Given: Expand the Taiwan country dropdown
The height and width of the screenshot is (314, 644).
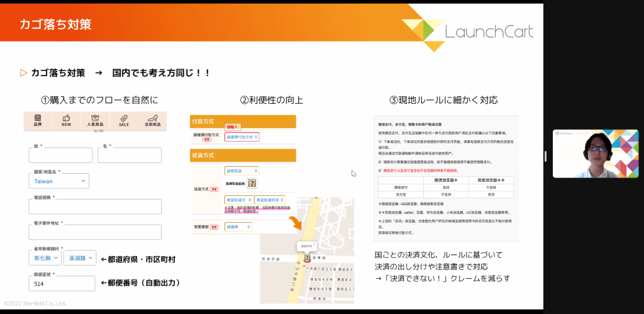Looking at the screenshot, I should [58, 181].
